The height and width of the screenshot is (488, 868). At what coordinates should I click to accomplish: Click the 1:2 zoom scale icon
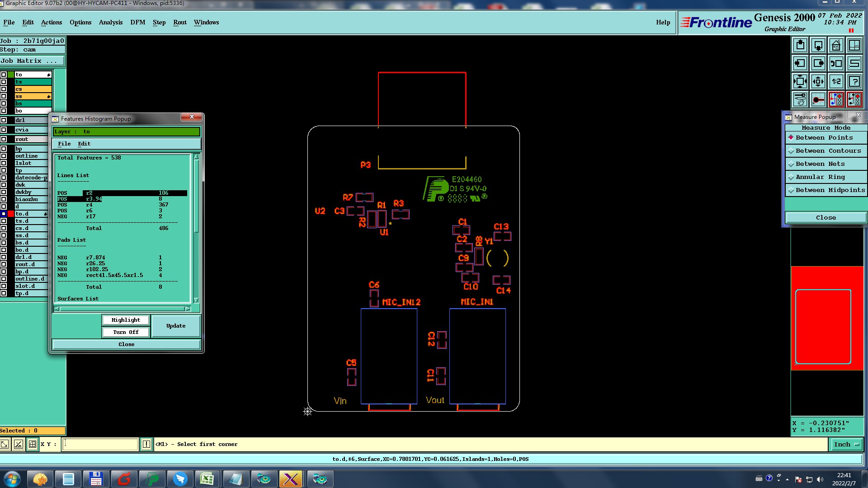tap(836, 81)
